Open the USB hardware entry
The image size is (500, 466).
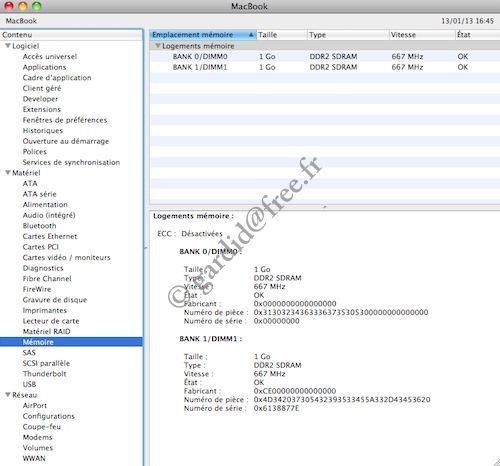[29, 384]
